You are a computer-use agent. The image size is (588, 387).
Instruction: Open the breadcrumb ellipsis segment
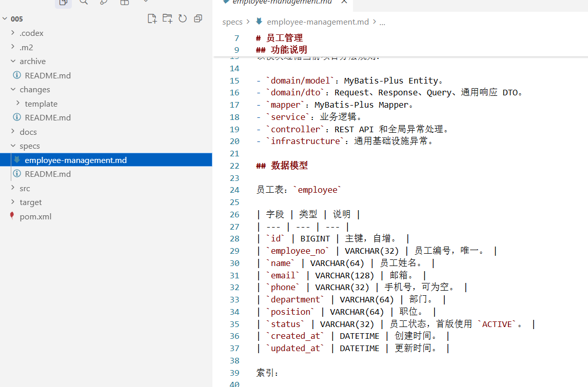[x=382, y=23]
